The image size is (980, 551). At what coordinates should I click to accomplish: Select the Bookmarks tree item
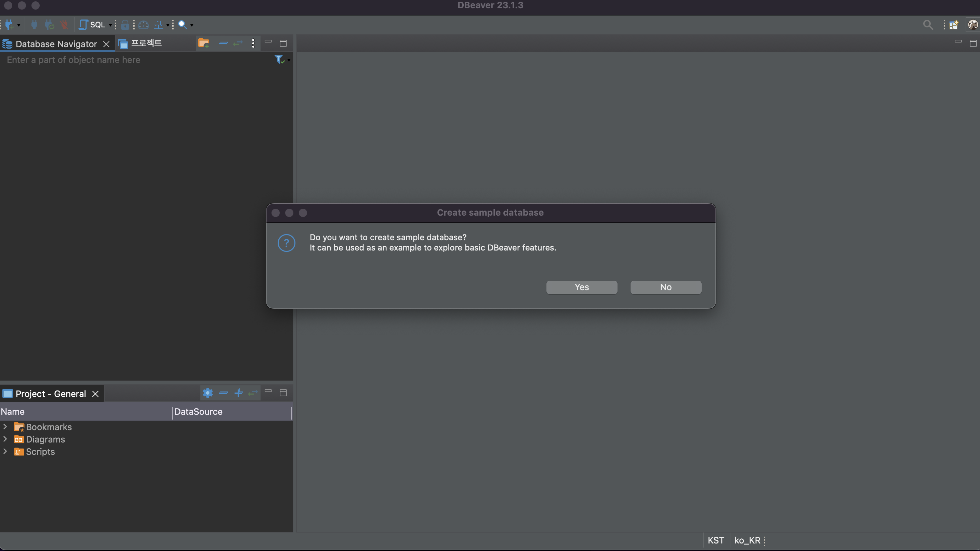coord(43,427)
